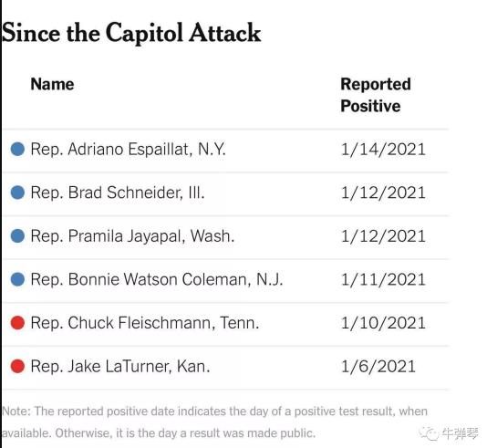The image size is (487, 448).
Task: Click the name Rep. Pramila Jayapal, Wash.
Action: tap(132, 236)
